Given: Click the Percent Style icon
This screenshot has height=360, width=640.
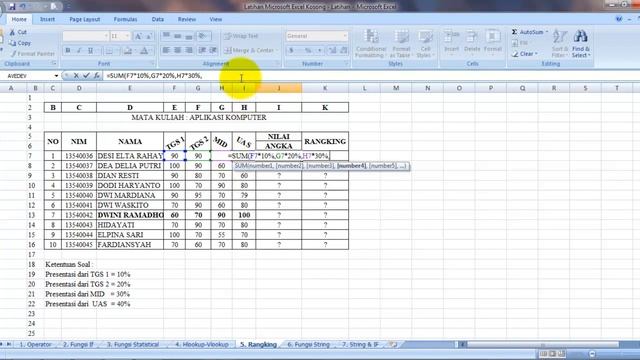Looking at the screenshot, I should point(308,50).
